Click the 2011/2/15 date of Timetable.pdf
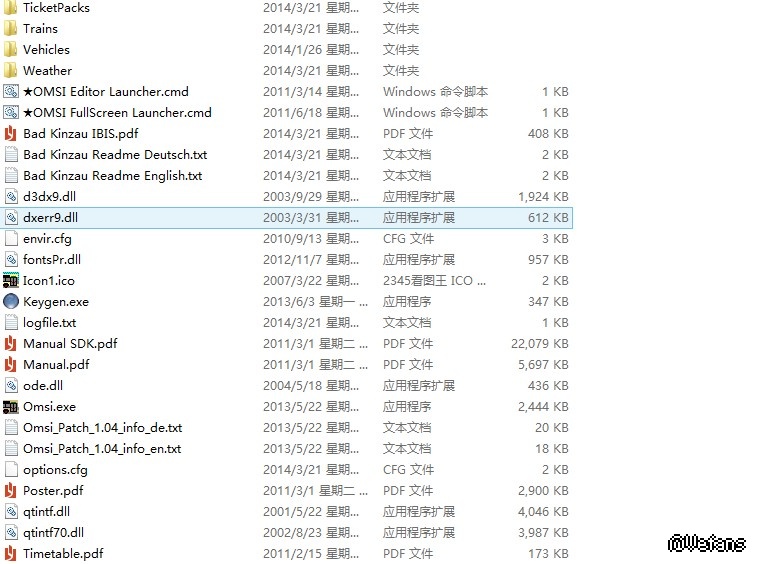This screenshot has height=564, width=757. click(311, 554)
